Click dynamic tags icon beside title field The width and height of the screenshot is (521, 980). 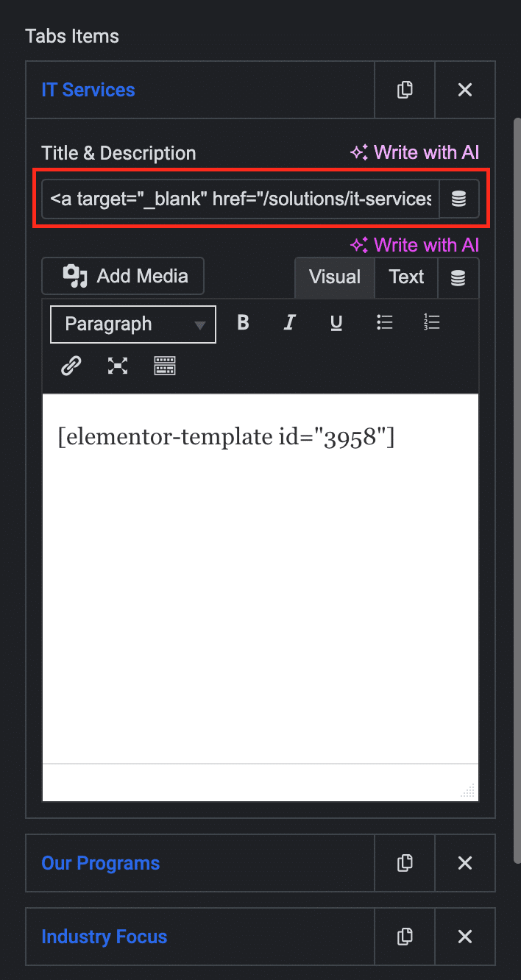coord(458,199)
